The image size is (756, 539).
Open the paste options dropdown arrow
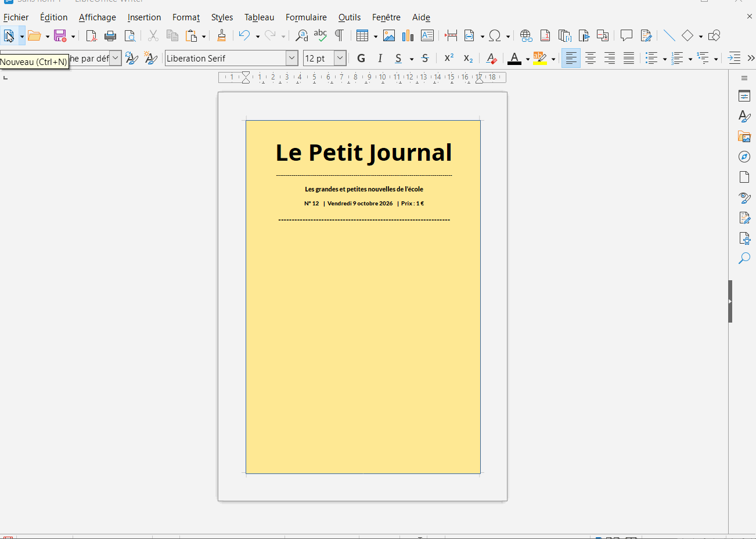pos(204,37)
